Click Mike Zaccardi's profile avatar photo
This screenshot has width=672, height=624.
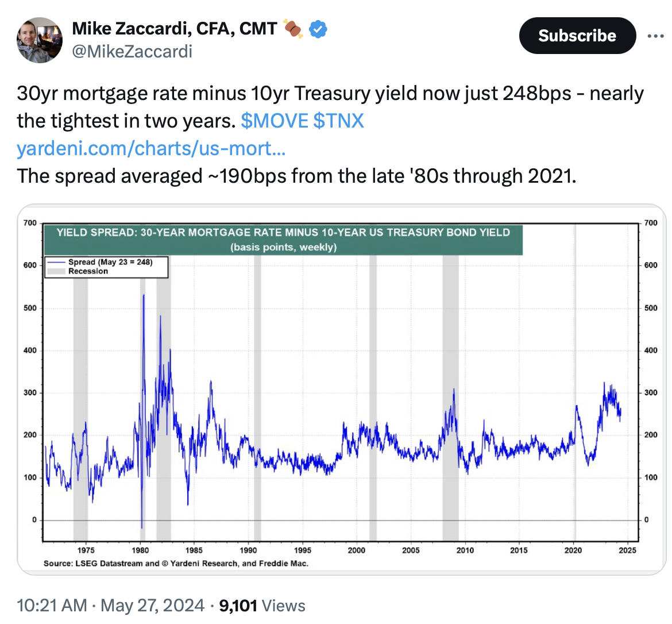click(x=40, y=40)
